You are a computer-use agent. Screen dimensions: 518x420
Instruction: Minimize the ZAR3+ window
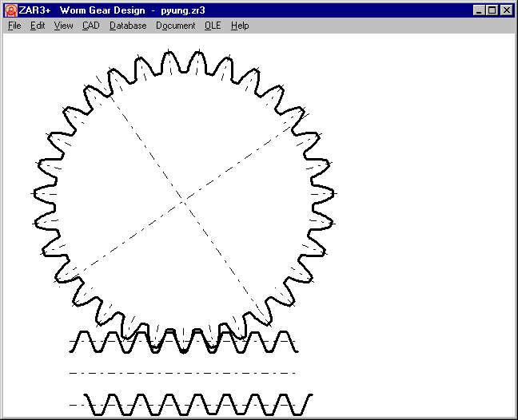[x=479, y=10]
